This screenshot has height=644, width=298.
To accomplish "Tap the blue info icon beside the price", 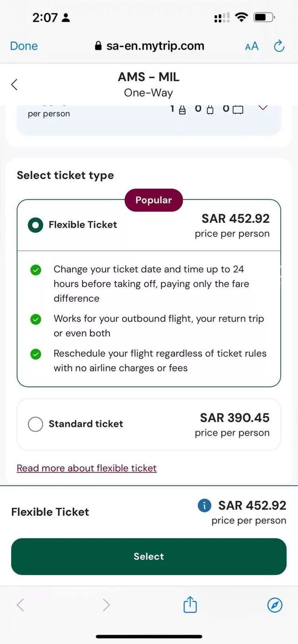I will tap(204, 505).
